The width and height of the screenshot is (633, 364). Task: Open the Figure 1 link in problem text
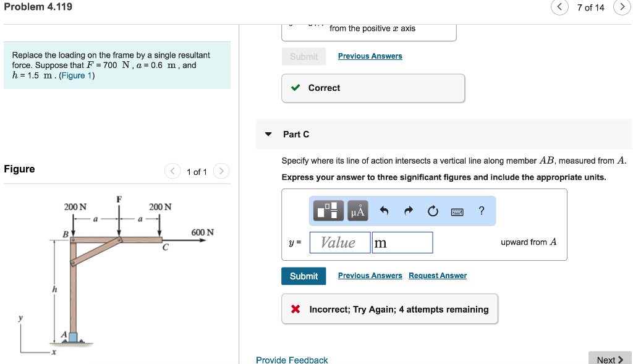click(77, 75)
